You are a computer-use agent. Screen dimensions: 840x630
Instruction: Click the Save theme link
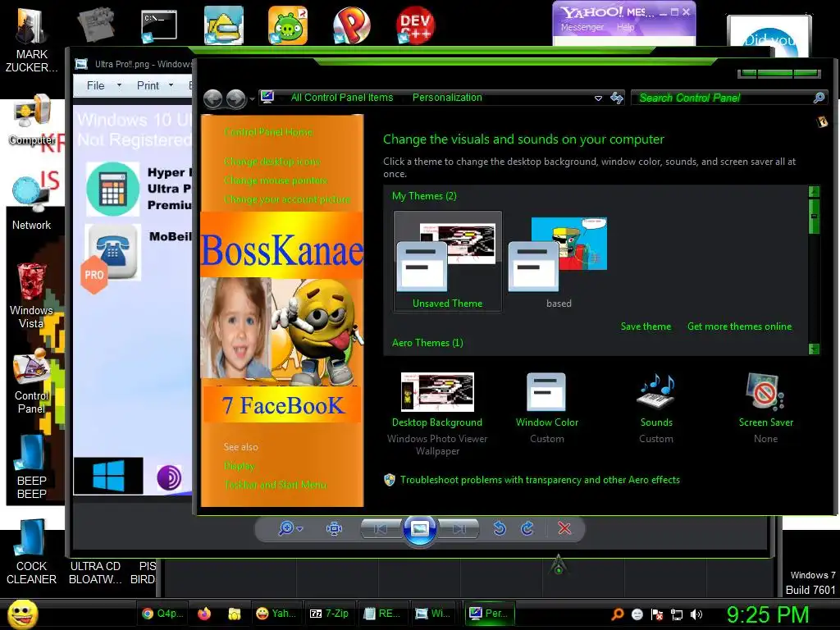[x=646, y=326]
